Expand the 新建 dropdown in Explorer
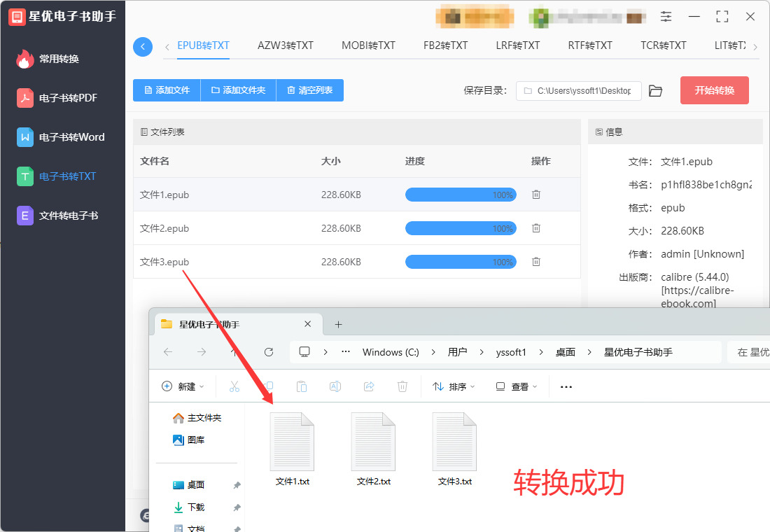Viewport: 770px width, 532px height. pyautogui.click(x=183, y=386)
